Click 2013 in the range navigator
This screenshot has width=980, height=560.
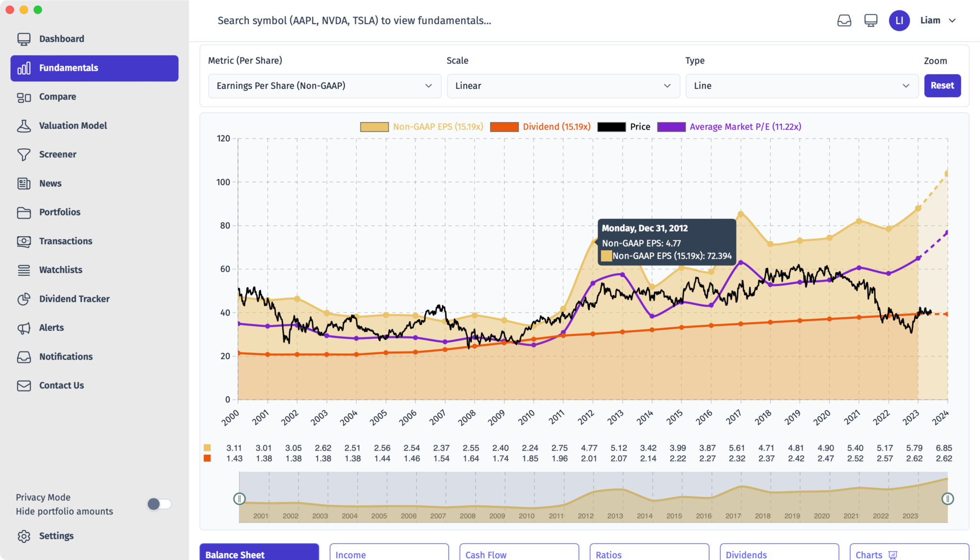615,516
